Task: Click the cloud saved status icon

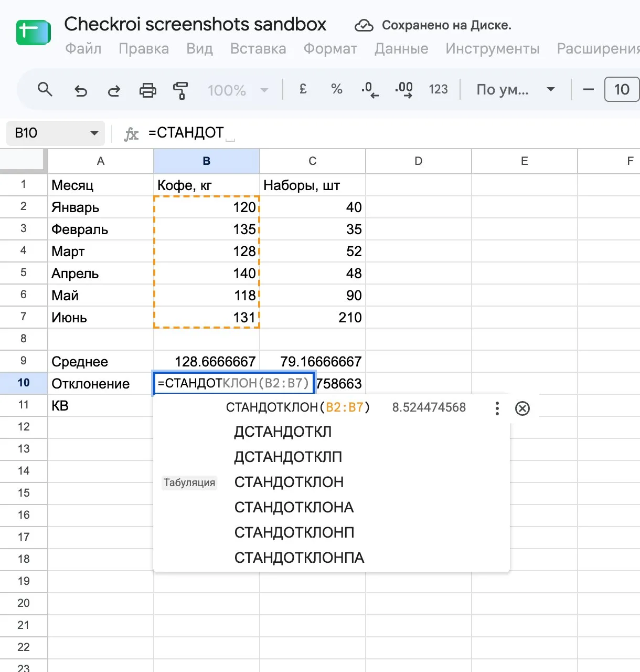Action: coord(364,25)
